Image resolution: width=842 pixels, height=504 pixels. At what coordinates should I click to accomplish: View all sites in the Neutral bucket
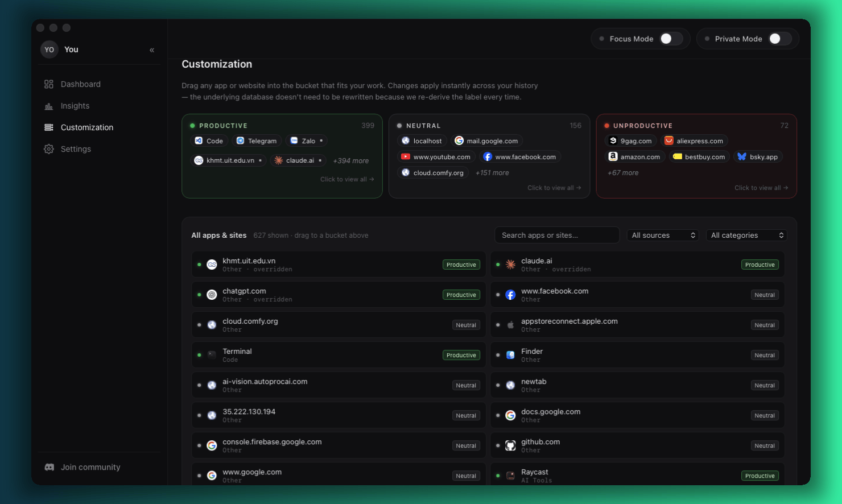554,188
